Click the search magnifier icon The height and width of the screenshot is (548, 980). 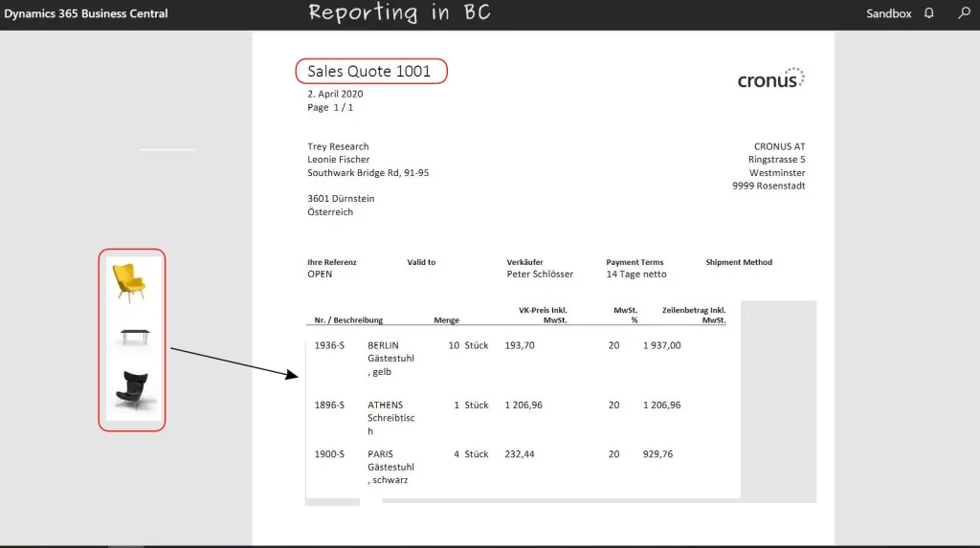pos(964,13)
